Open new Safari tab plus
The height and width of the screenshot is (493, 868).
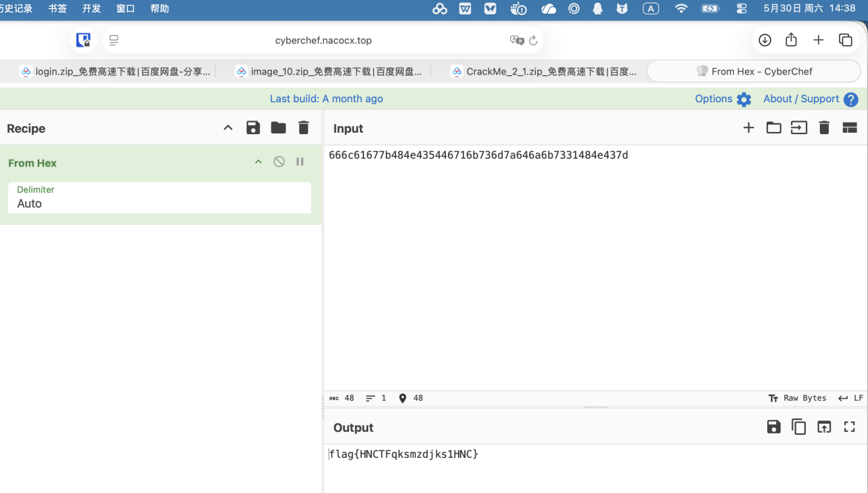click(x=818, y=40)
